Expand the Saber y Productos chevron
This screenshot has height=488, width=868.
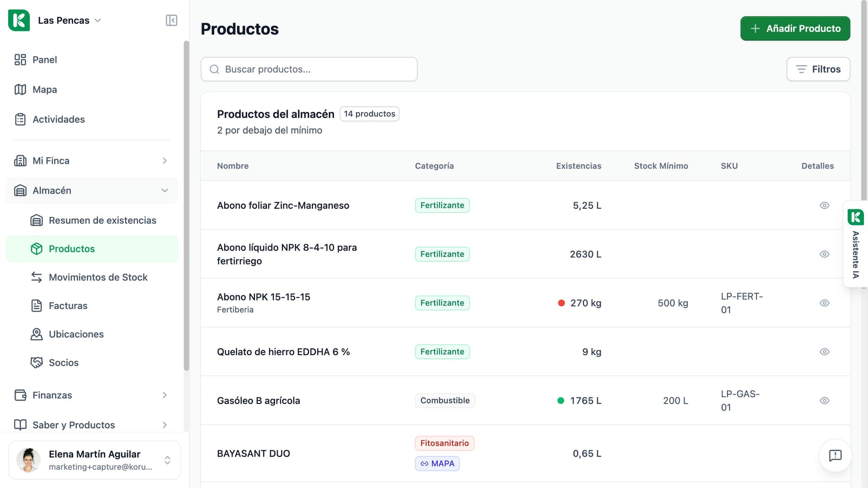(x=165, y=425)
